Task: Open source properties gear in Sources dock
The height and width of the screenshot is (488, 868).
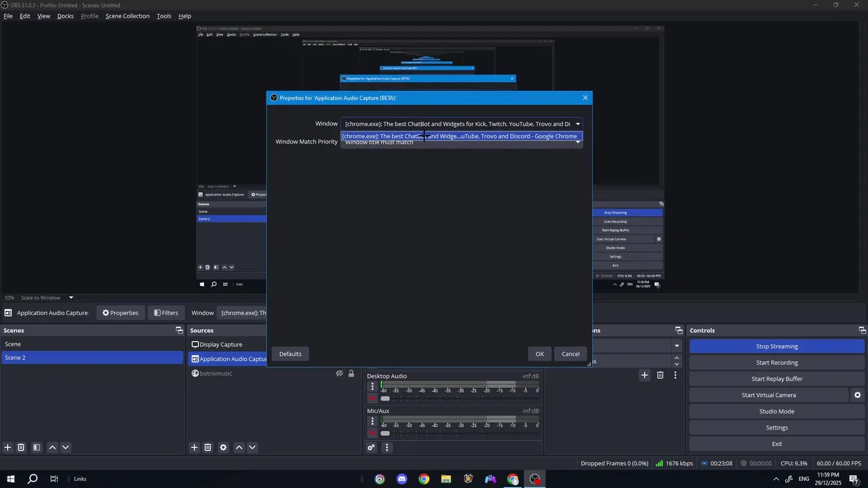Action: click(x=223, y=447)
